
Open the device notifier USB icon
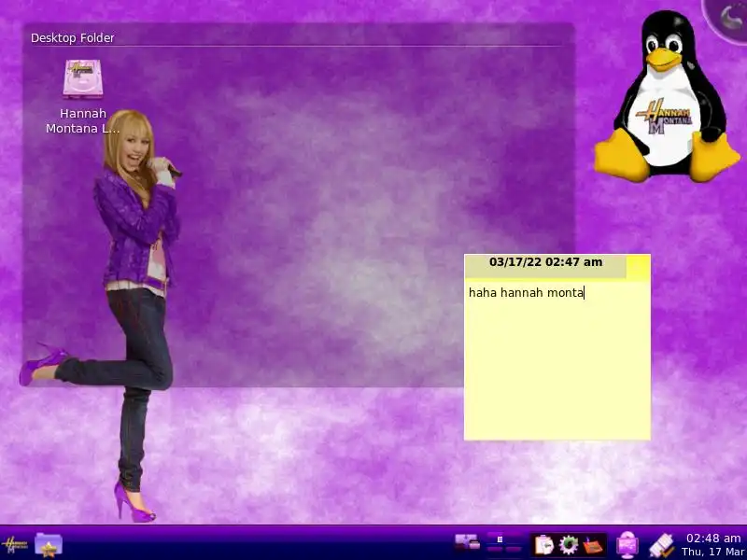click(x=662, y=546)
